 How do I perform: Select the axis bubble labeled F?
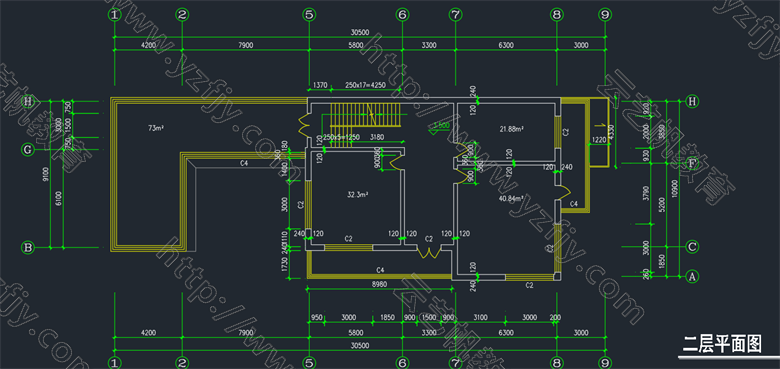[690, 164]
